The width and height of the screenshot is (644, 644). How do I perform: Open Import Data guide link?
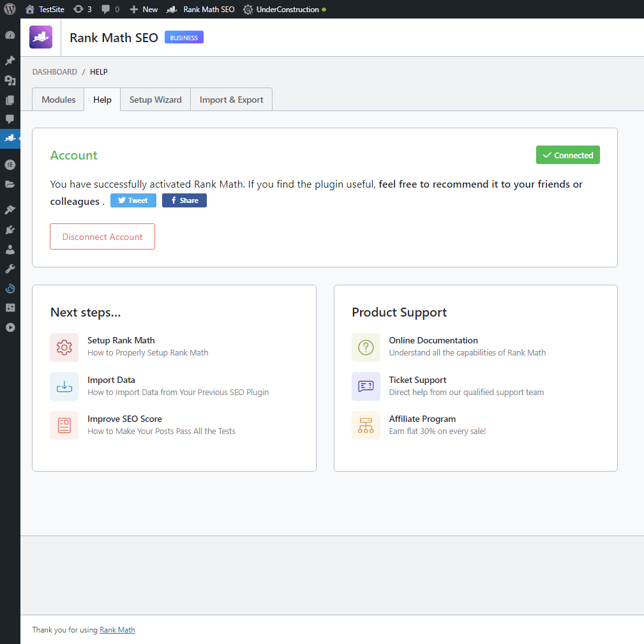click(x=111, y=380)
